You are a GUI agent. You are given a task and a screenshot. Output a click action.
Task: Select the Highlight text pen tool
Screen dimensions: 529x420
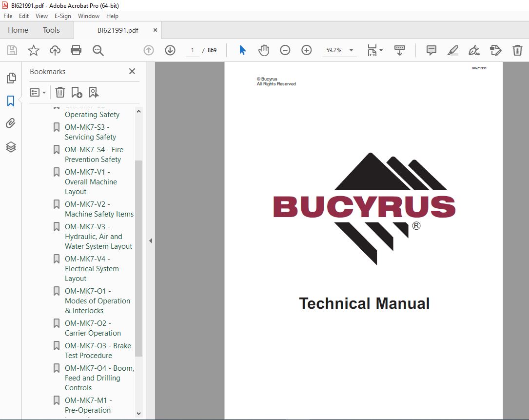click(x=453, y=50)
